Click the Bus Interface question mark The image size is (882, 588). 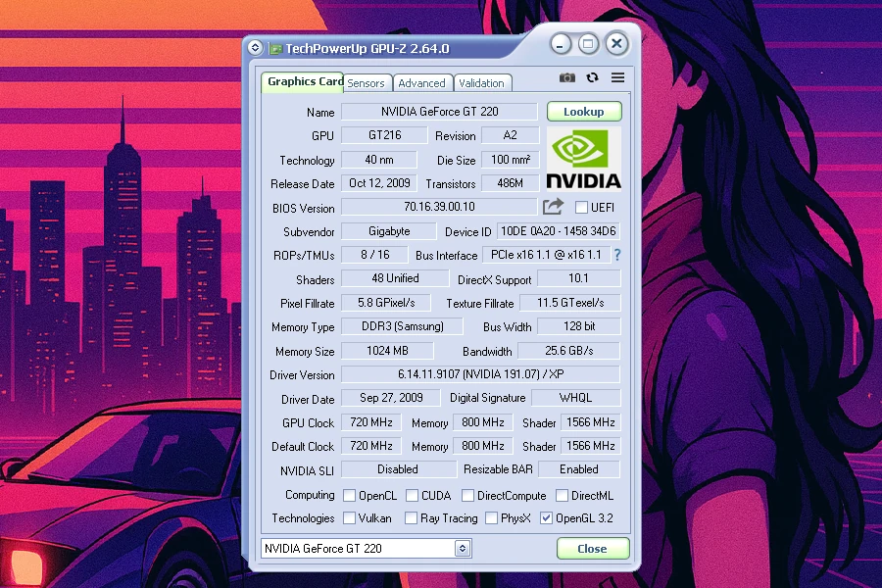(x=617, y=255)
